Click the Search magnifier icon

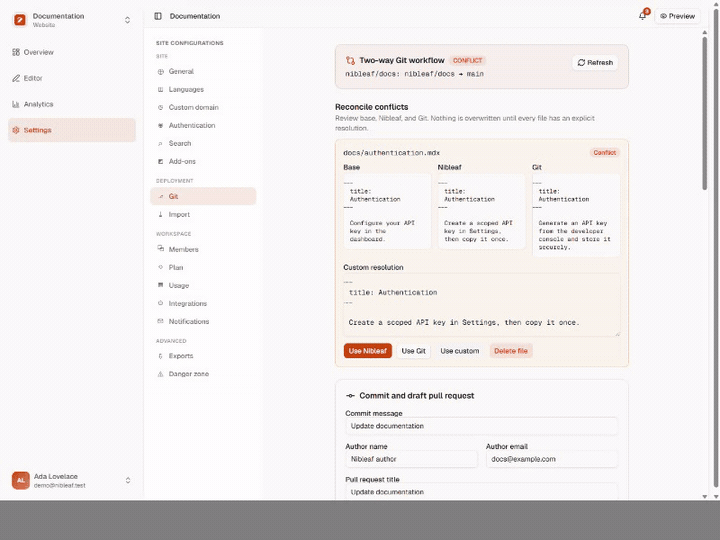(x=160, y=144)
